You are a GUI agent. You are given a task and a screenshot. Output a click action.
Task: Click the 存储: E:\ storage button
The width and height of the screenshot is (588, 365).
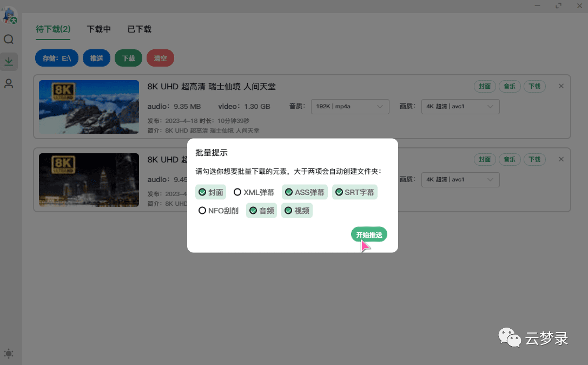tap(57, 58)
